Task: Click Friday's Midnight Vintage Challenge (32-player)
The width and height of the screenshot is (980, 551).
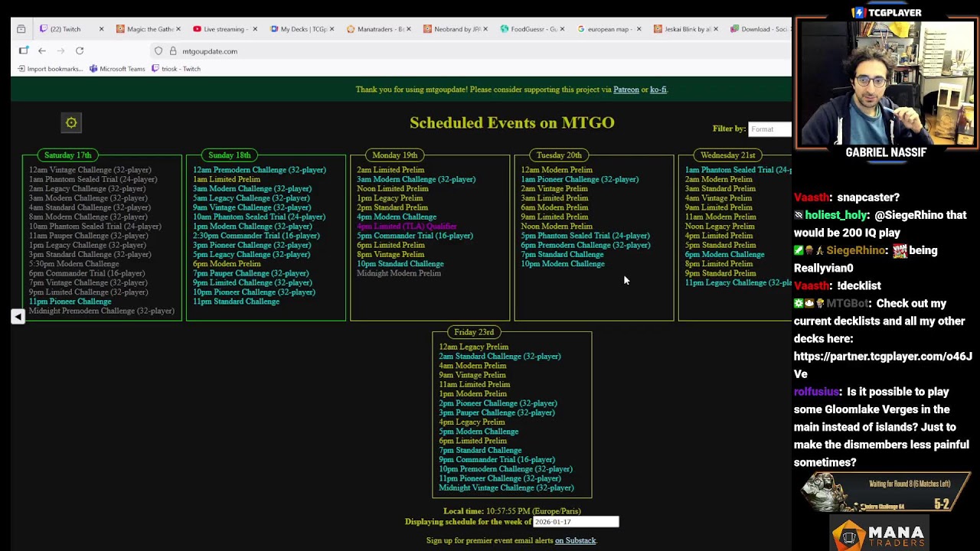Action: 506,488
